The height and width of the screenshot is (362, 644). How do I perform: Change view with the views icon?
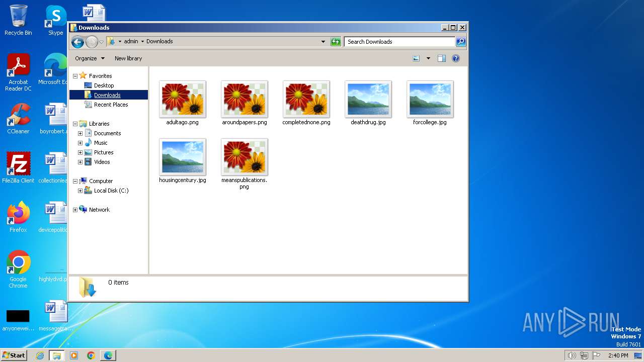click(x=416, y=58)
